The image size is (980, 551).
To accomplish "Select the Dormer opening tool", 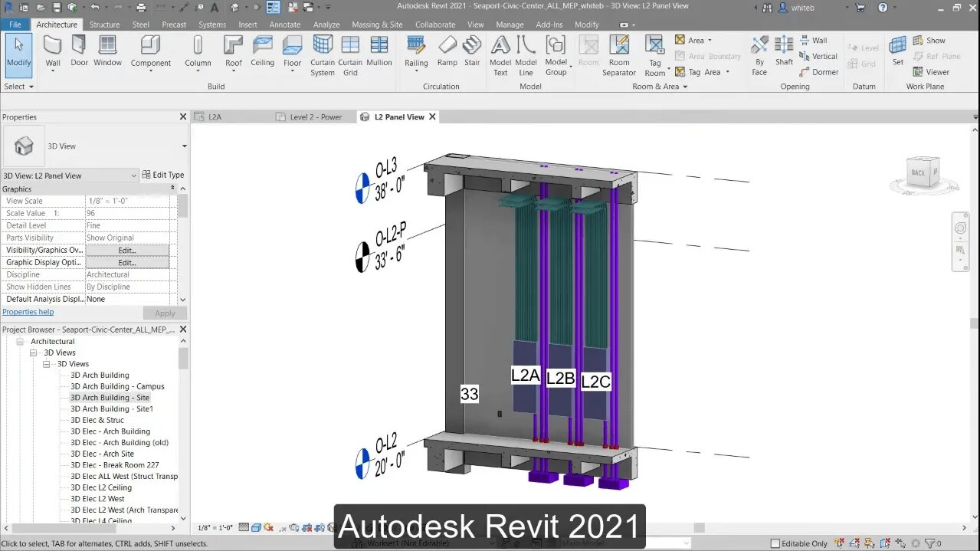I will (818, 72).
